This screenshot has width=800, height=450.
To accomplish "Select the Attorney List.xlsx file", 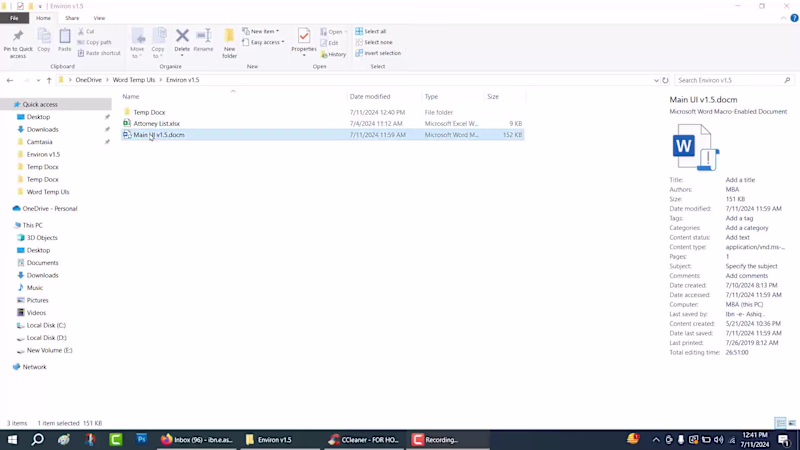I will pos(156,123).
